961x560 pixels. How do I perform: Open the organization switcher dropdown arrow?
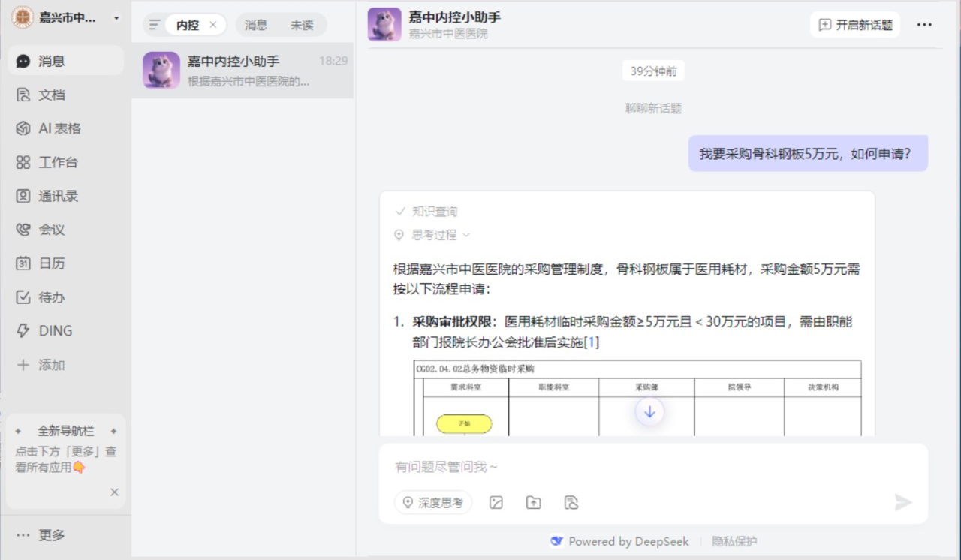[x=116, y=18]
